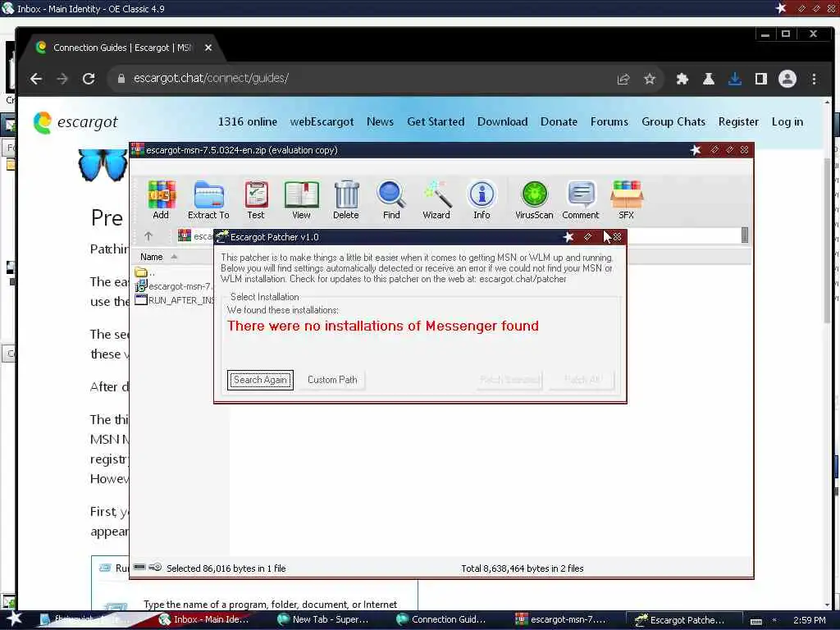
Task: Launch the Wizard icon
Action: point(436,200)
